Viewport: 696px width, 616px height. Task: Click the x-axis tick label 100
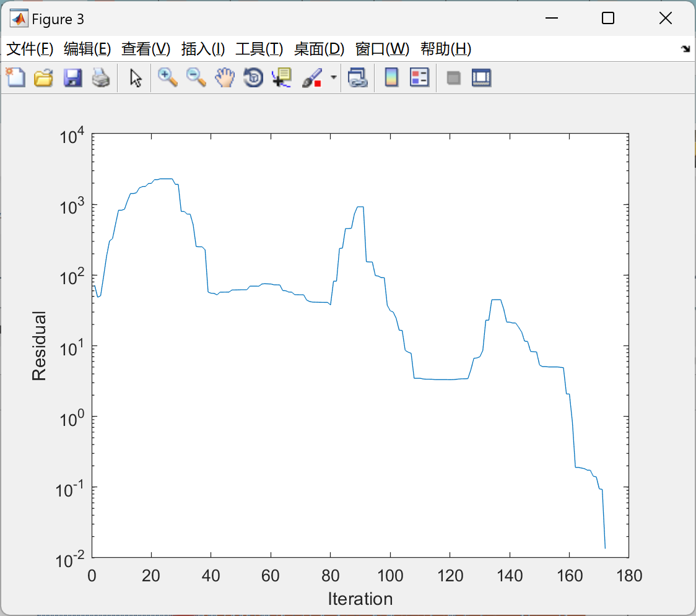click(390, 576)
